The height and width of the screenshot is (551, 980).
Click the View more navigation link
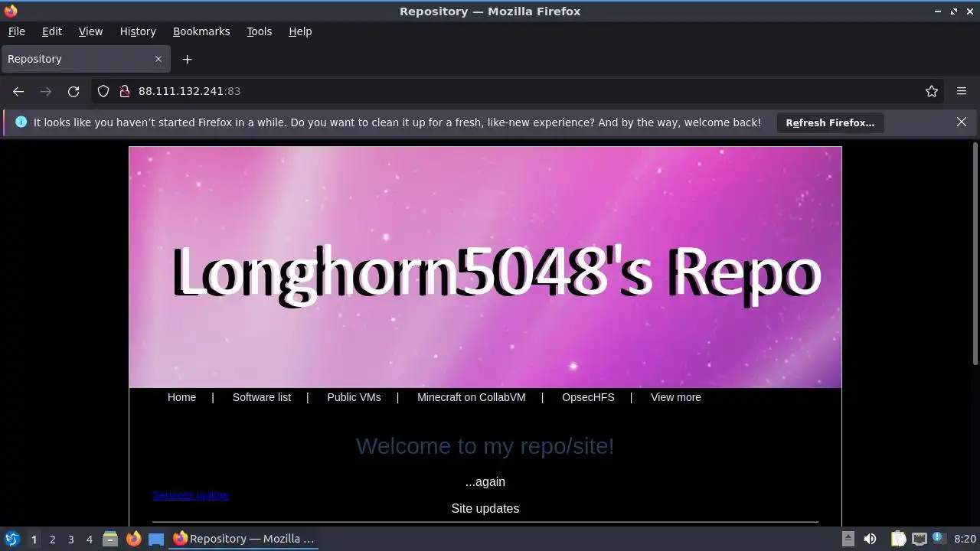676,397
